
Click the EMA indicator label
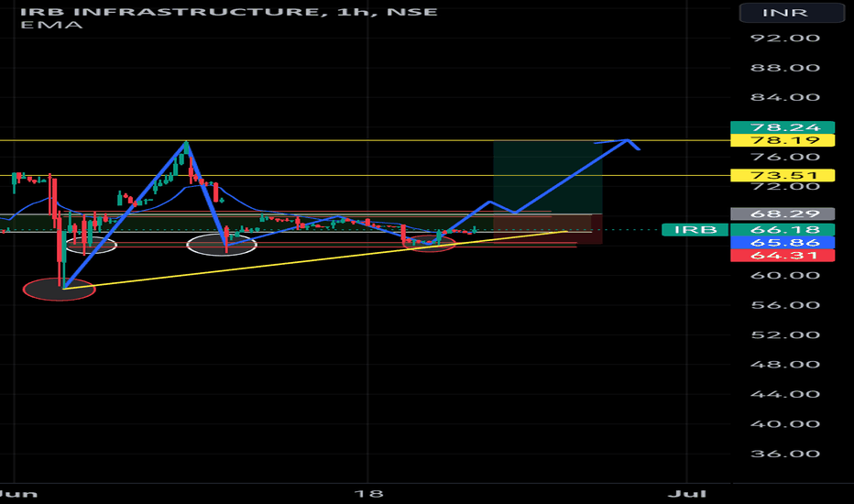tap(51, 25)
